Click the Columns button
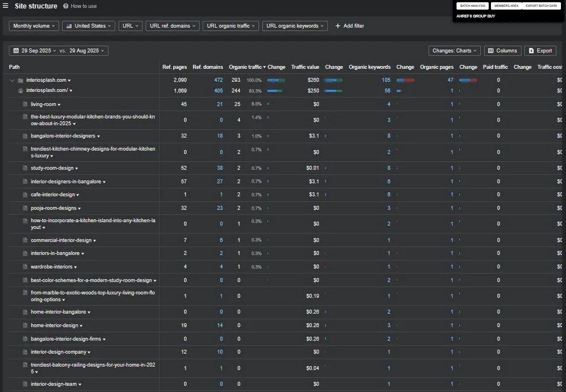Screen dimensions: 566x392 [502, 51]
